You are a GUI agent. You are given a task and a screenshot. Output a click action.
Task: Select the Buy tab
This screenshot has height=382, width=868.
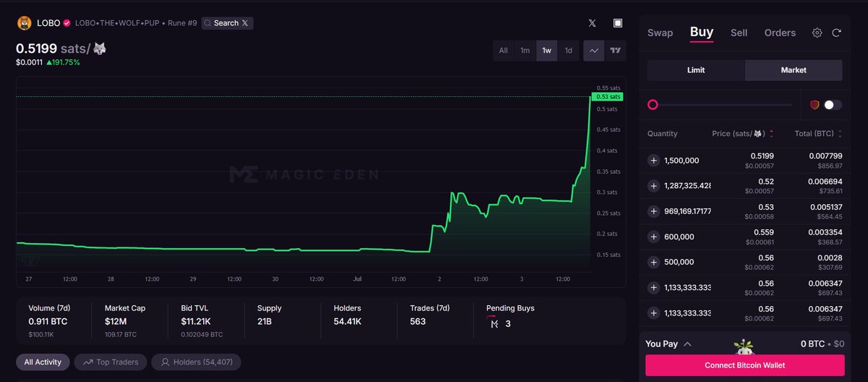(x=702, y=32)
